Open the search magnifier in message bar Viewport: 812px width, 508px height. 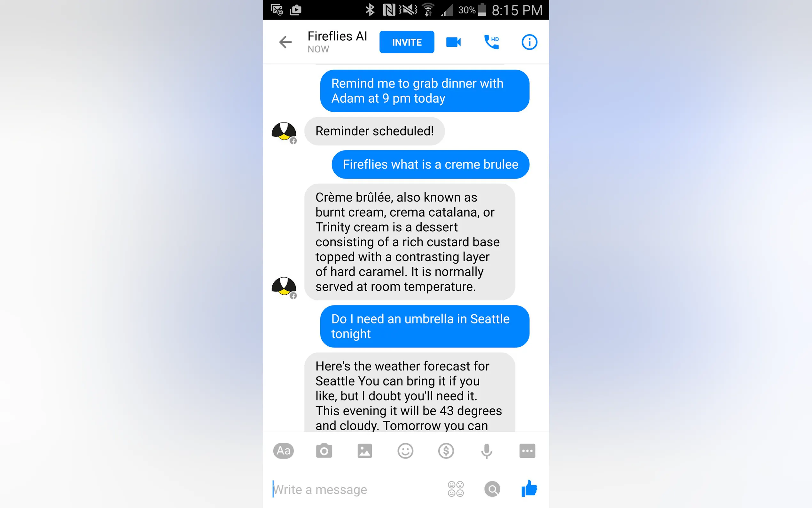tap(492, 489)
